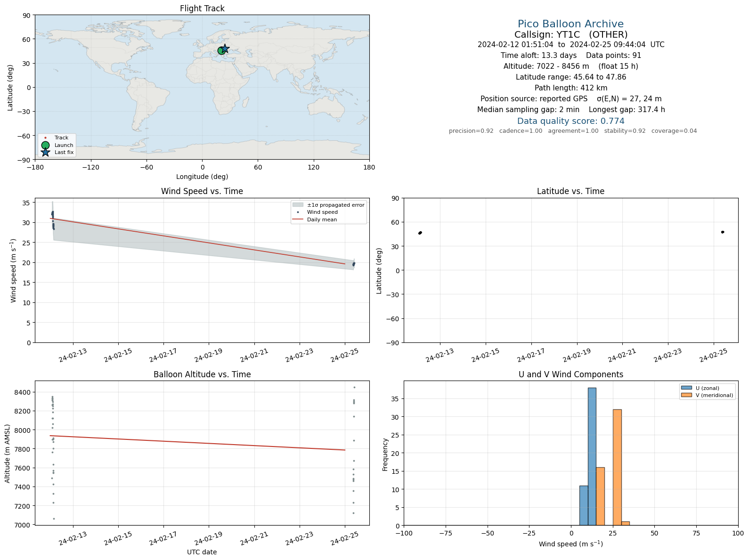The width and height of the screenshot is (749, 560).
Task: Click the "Altitude (m AMSL)" axis label
Action: (x=8, y=453)
